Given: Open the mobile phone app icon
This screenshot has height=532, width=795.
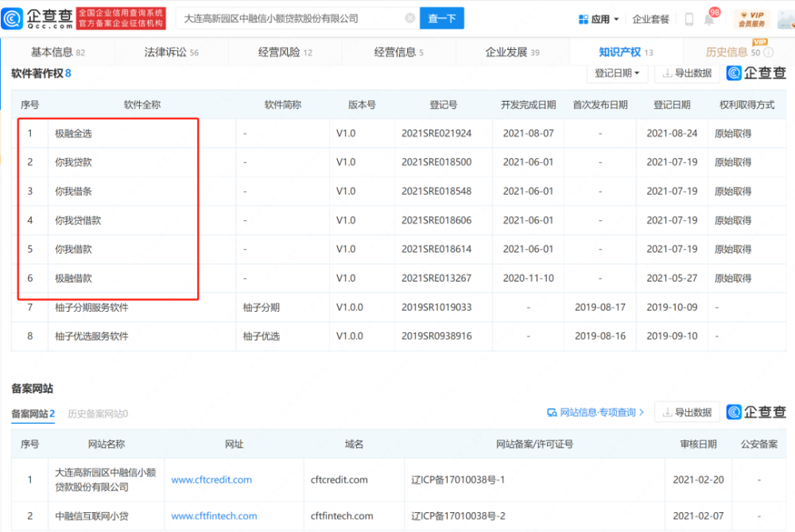Looking at the screenshot, I should (x=688, y=19).
